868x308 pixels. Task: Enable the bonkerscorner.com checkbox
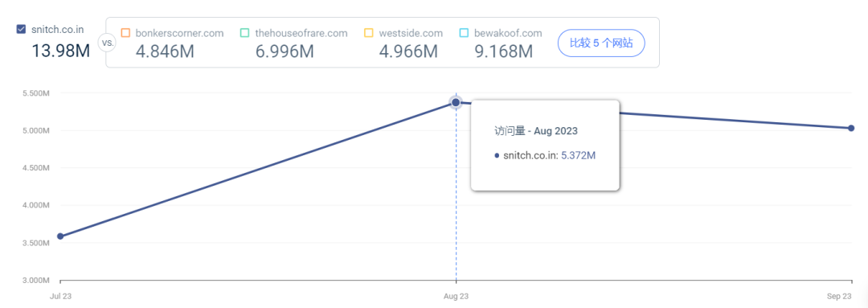coord(125,33)
